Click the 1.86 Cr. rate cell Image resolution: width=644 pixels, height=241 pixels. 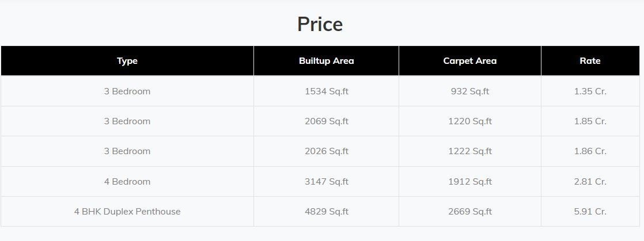590,151
